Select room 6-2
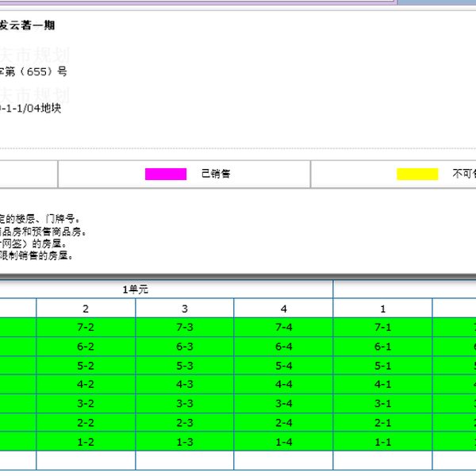476x476 pixels. point(86,347)
